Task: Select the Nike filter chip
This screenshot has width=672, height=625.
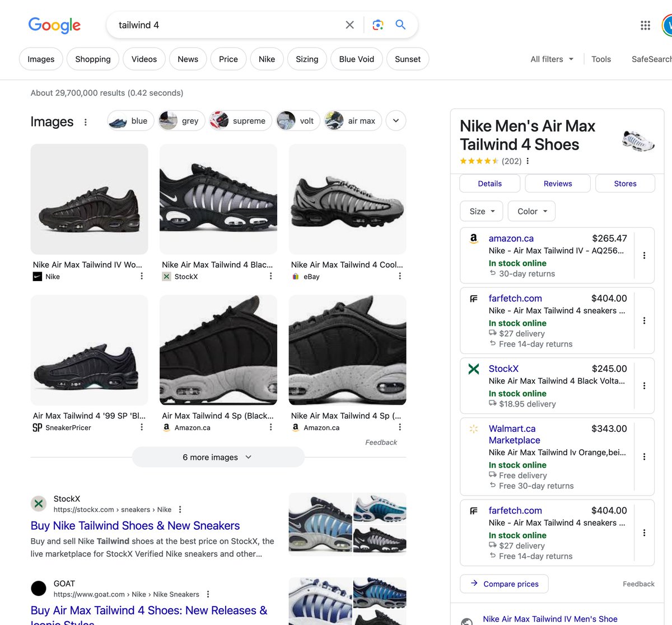Action: point(267,59)
